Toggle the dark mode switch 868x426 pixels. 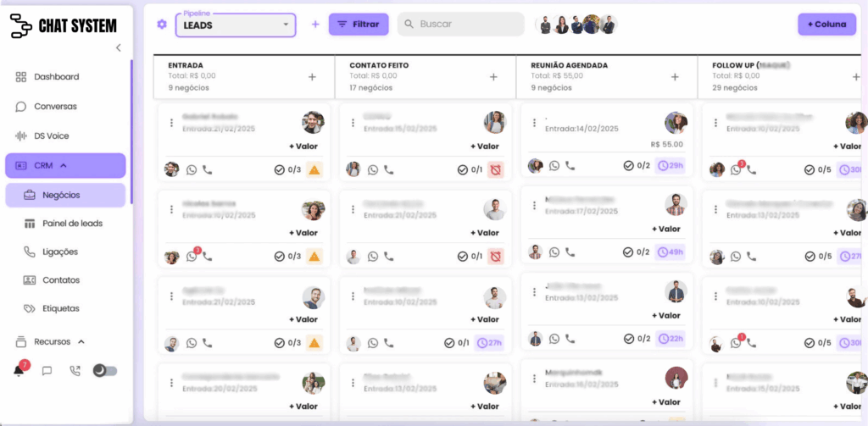105,371
